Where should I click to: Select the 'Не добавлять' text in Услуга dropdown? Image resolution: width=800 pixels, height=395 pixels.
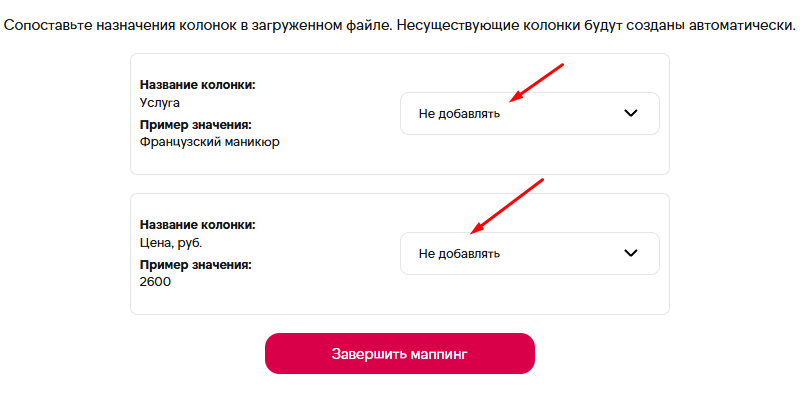point(459,114)
